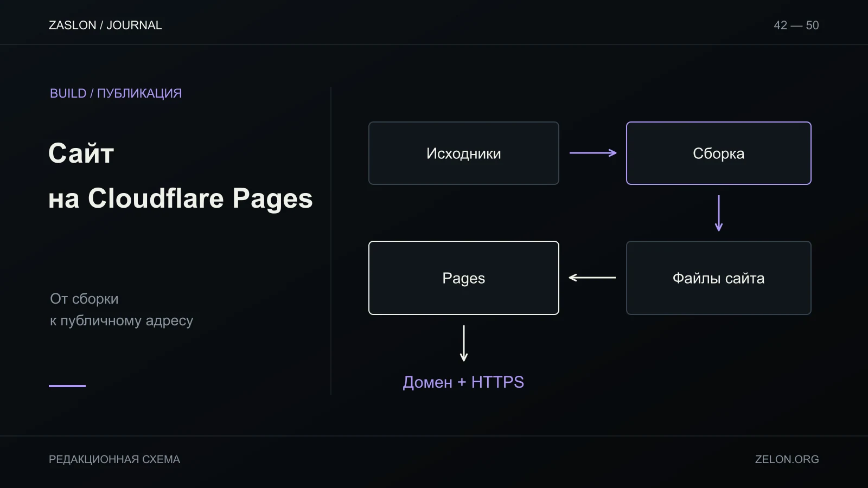Click the Файлы сайта box

tap(719, 278)
